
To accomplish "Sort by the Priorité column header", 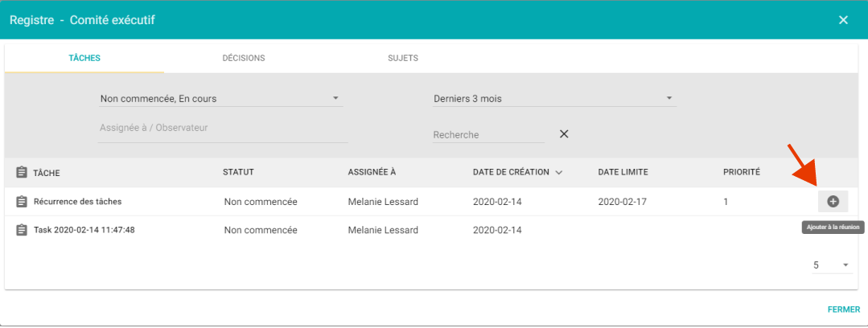I will coord(742,172).
